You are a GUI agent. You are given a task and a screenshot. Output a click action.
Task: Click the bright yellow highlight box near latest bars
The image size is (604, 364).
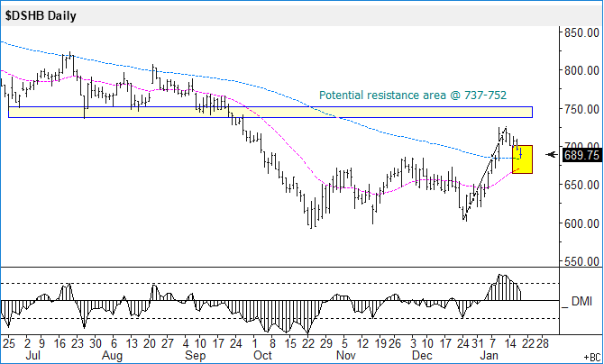[522, 159]
